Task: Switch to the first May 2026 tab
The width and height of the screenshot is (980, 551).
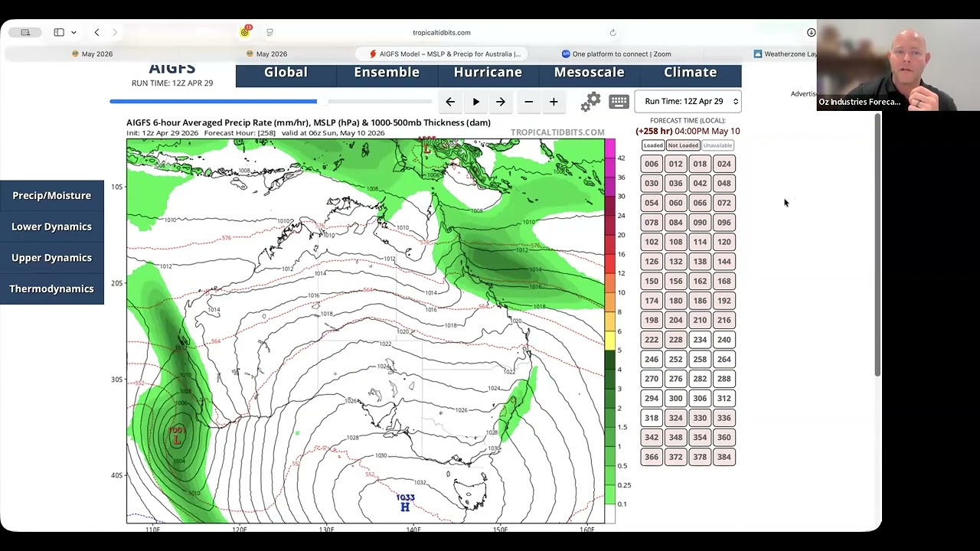Action: coord(93,54)
